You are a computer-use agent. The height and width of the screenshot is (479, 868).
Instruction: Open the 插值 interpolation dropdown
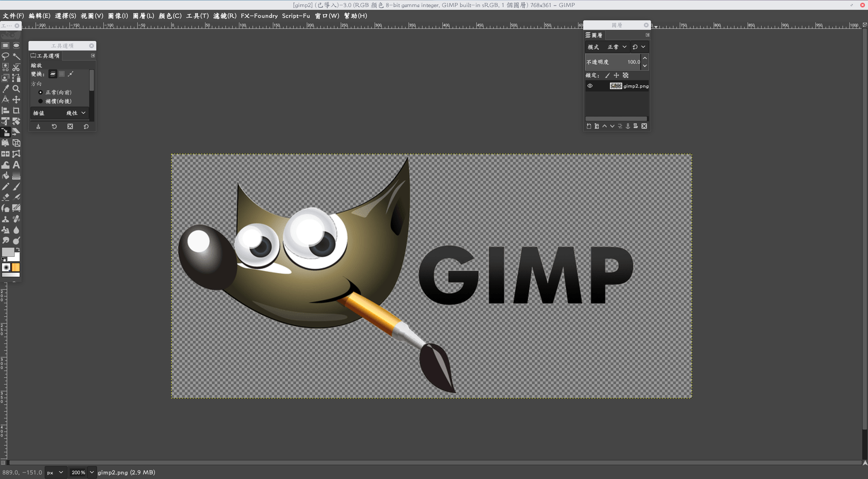coord(60,113)
